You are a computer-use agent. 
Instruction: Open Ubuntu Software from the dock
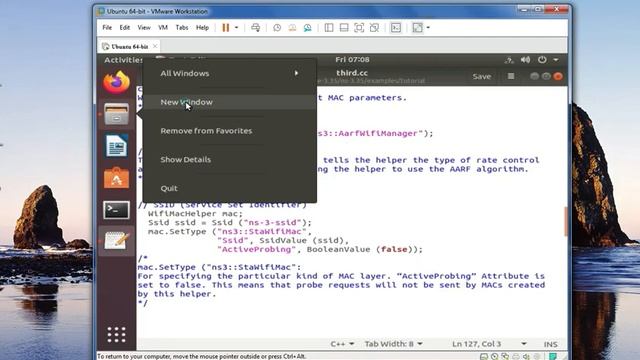click(x=116, y=178)
